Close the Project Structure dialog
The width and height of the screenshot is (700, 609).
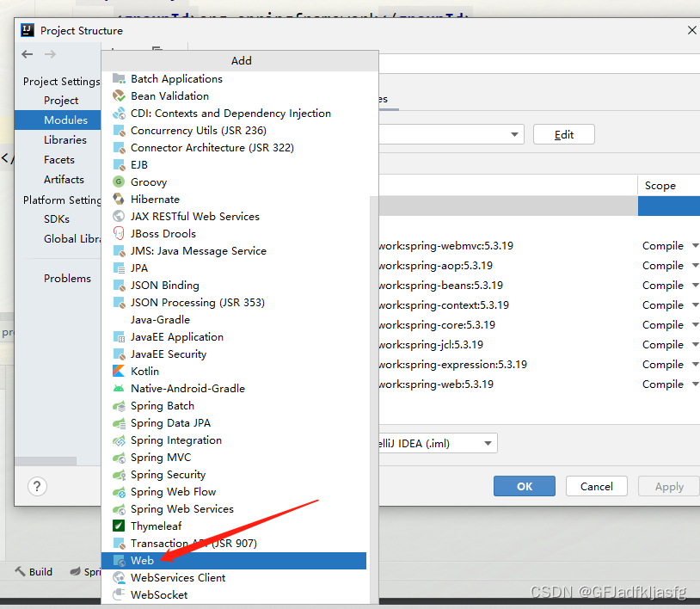coord(691,30)
